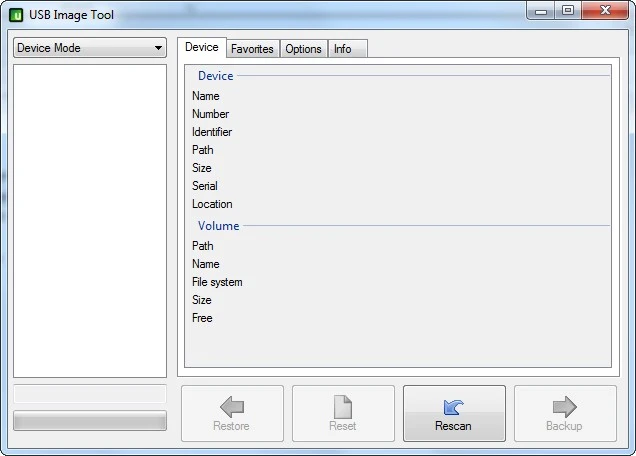
Task: Open the Device Mode dropdown
Action: (x=90, y=48)
